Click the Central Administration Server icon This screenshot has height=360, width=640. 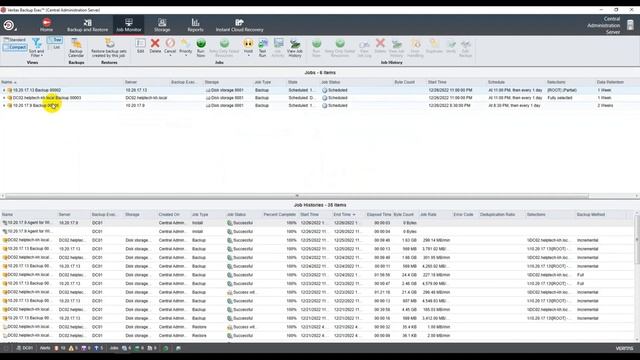point(630,25)
